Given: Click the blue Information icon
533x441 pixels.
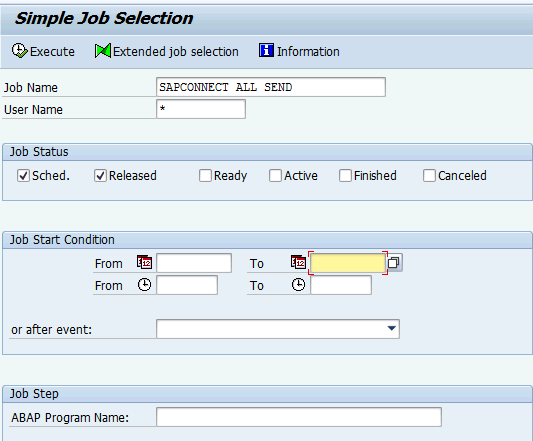Looking at the screenshot, I should pyautogui.click(x=266, y=50).
